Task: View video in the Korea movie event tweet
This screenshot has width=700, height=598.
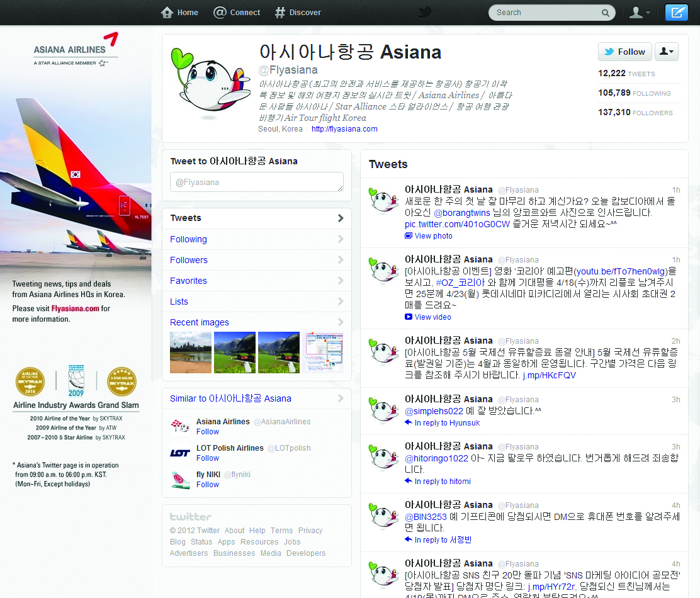Action: (427, 317)
